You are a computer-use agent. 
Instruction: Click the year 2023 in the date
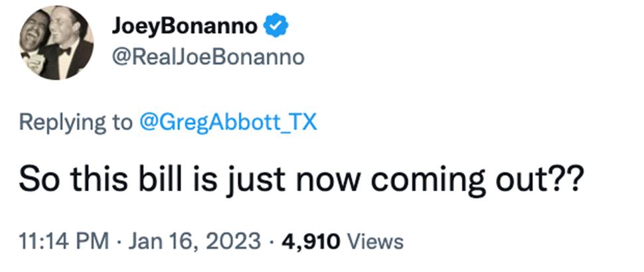pyautogui.click(x=235, y=241)
